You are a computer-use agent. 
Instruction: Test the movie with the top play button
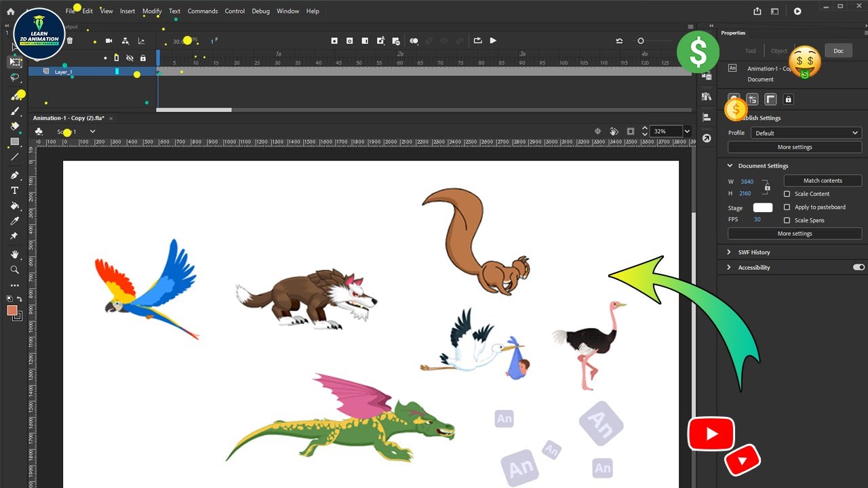tap(797, 11)
